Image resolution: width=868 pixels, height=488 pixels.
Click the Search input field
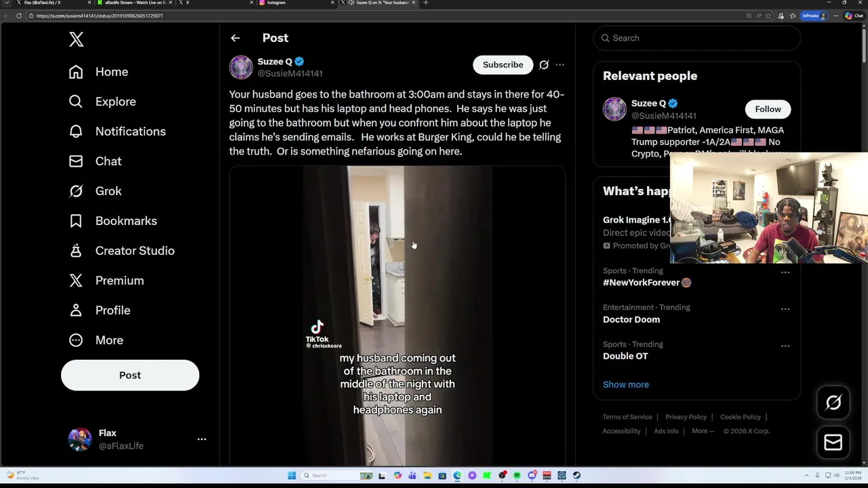coord(696,38)
